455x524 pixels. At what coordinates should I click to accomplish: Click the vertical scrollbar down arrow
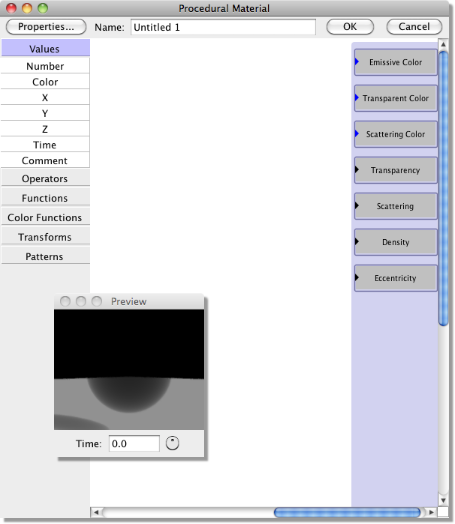point(443,500)
